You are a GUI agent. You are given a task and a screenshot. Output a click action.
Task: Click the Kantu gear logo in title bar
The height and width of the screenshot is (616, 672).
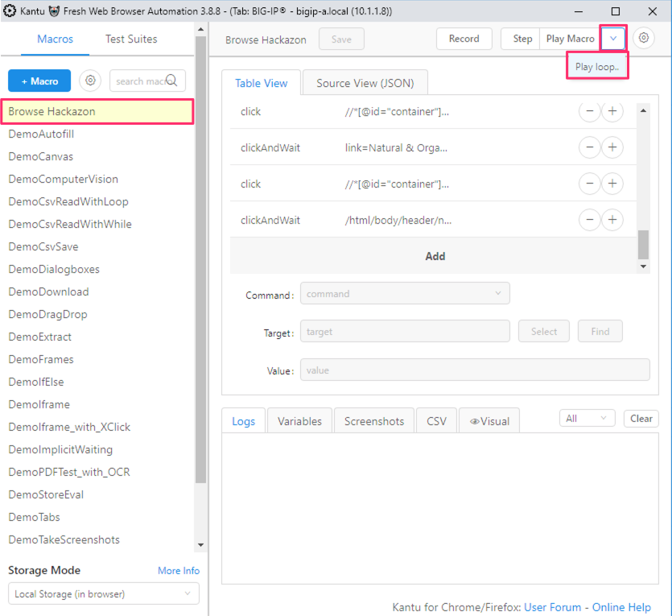click(10, 10)
